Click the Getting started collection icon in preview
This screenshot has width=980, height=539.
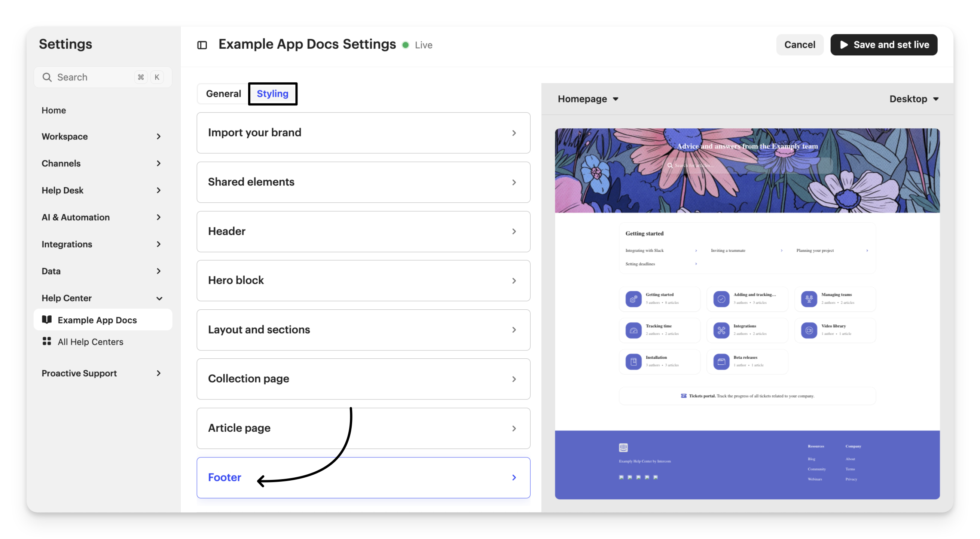pyautogui.click(x=634, y=299)
